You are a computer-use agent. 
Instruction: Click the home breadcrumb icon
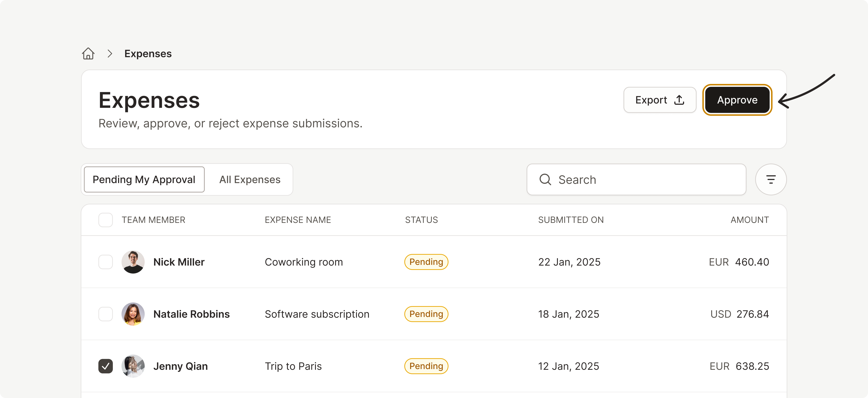(x=88, y=54)
